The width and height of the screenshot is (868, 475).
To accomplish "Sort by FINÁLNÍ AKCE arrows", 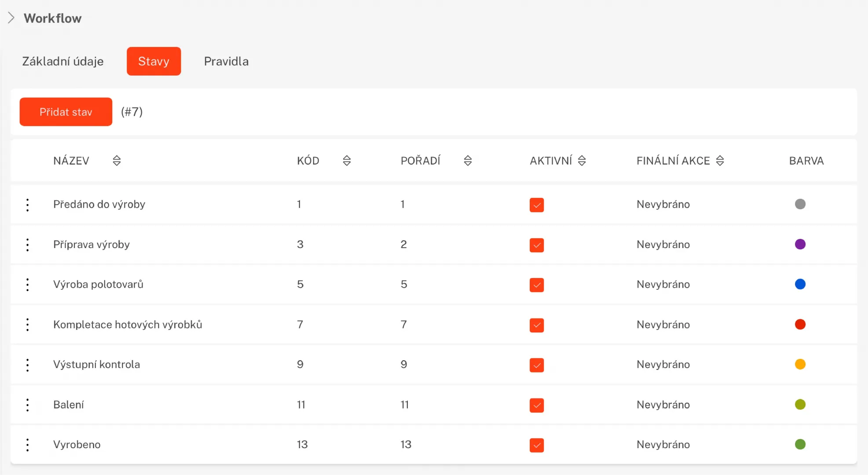I will [720, 161].
